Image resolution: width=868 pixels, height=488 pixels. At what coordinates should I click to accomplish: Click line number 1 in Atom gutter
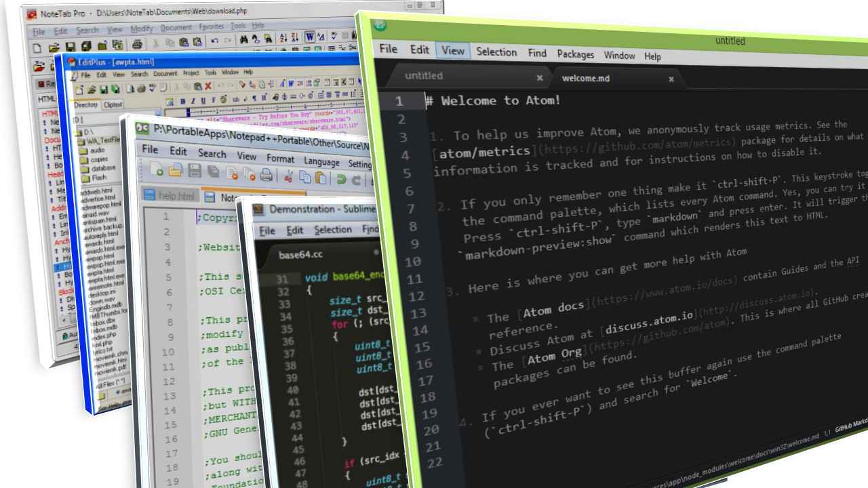coord(399,101)
